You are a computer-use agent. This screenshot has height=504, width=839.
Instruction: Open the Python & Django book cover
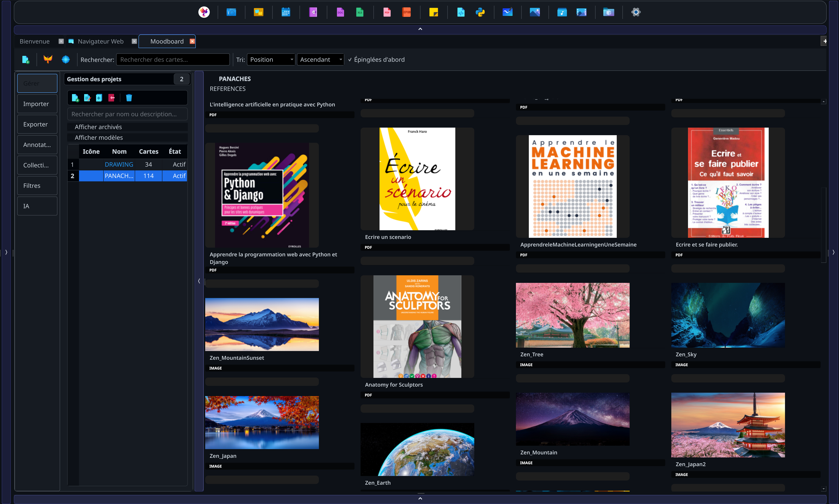click(x=262, y=195)
